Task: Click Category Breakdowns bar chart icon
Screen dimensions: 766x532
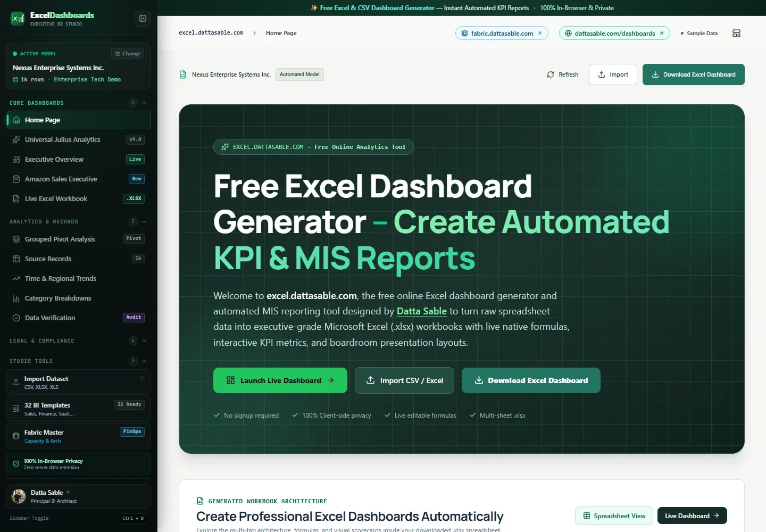Action: point(16,298)
